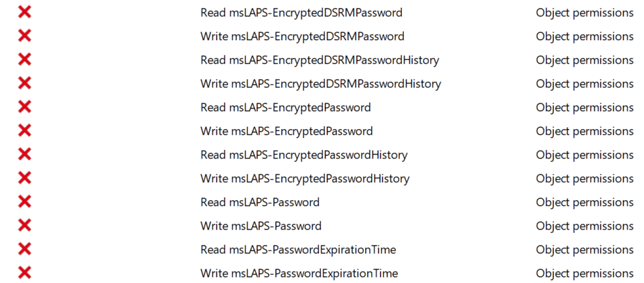Click Object permissions for Read msLAPS-PasswordExpirationTime
The height and width of the screenshot is (283, 644).
point(585,249)
